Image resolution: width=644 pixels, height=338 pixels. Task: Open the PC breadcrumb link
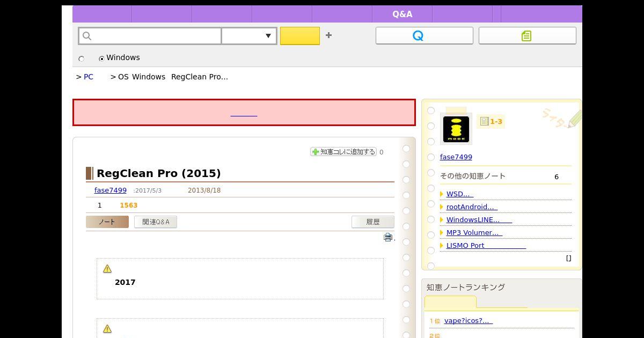point(89,77)
